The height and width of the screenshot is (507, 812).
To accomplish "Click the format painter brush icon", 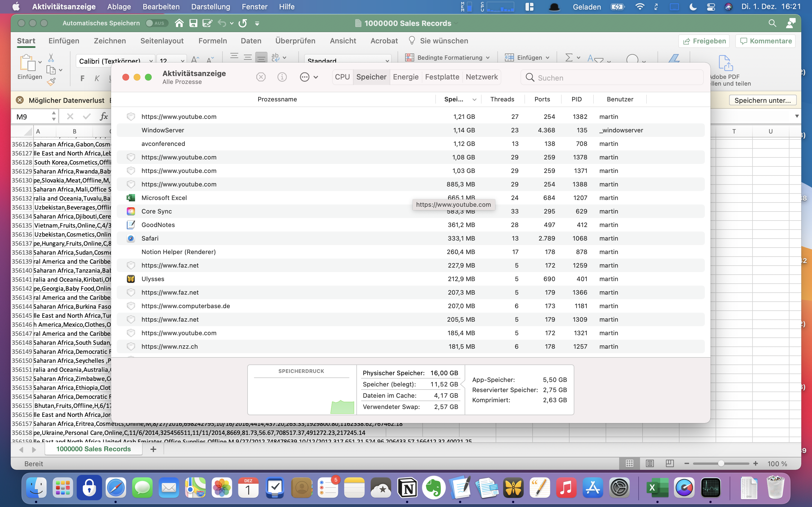I will (x=51, y=82).
